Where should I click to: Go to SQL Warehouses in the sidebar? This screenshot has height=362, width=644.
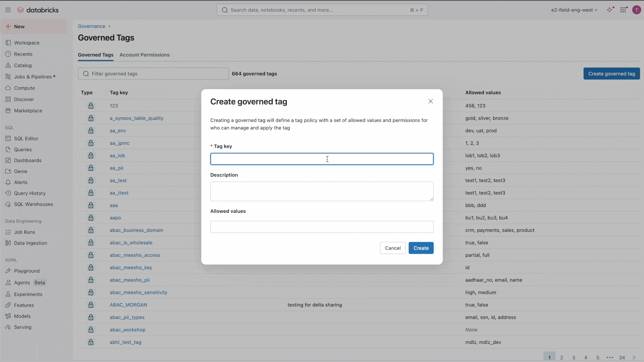(x=34, y=204)
